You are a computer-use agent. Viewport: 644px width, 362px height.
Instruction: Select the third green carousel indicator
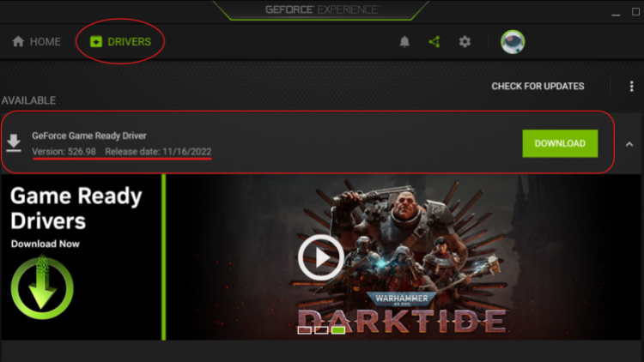coord(338,330)
